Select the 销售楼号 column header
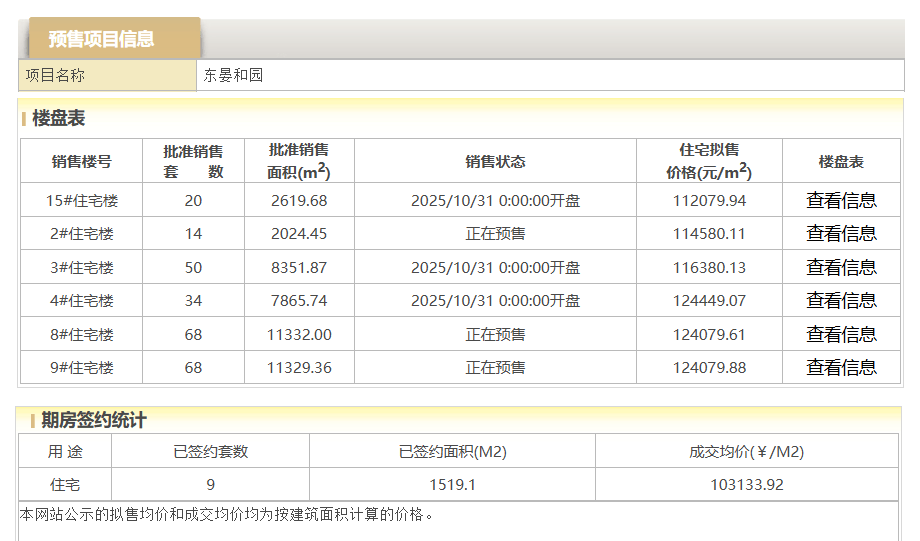 click(x=82, y=162)
